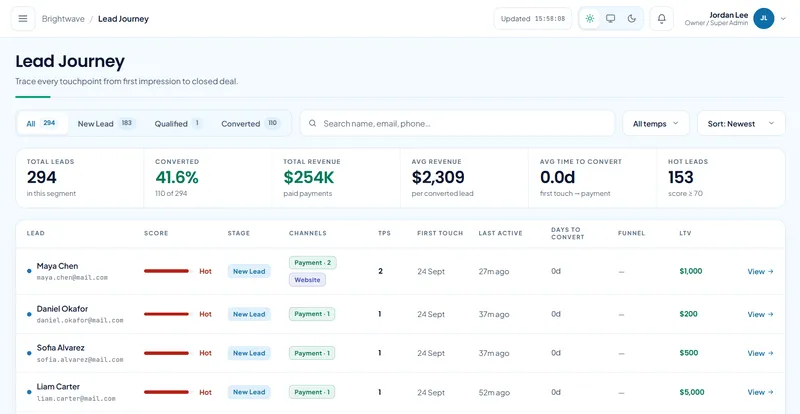Click Sofia Alvarez's New Lead stage badge
Image resolution: width=800 pixels, height=414 pixels.
coord(249,353)
